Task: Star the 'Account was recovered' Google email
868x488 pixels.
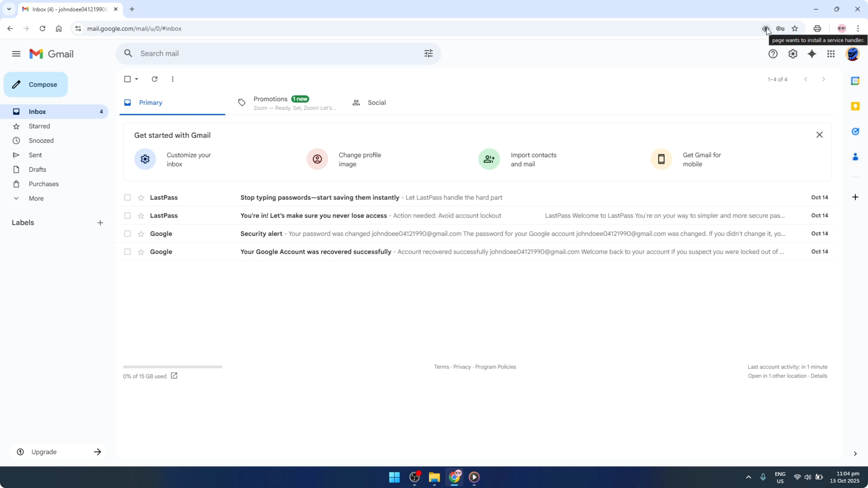Action: click(x=141, y=252)
